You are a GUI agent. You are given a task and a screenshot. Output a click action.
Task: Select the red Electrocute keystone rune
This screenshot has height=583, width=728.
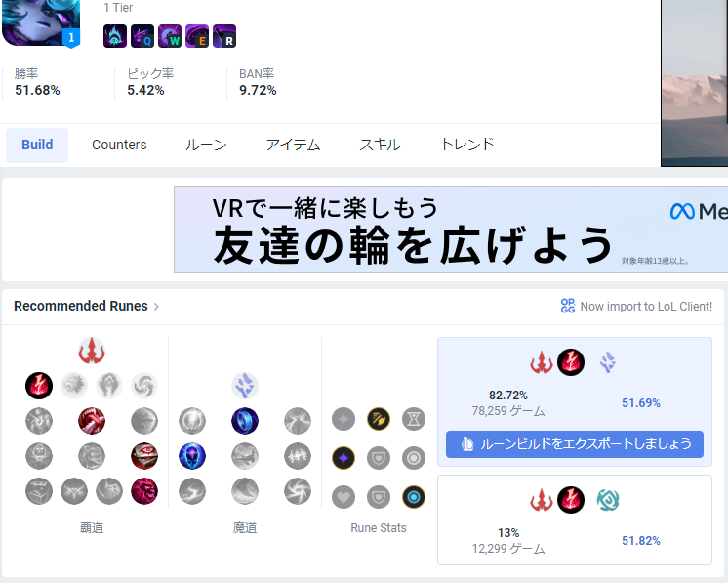point(39,386)
